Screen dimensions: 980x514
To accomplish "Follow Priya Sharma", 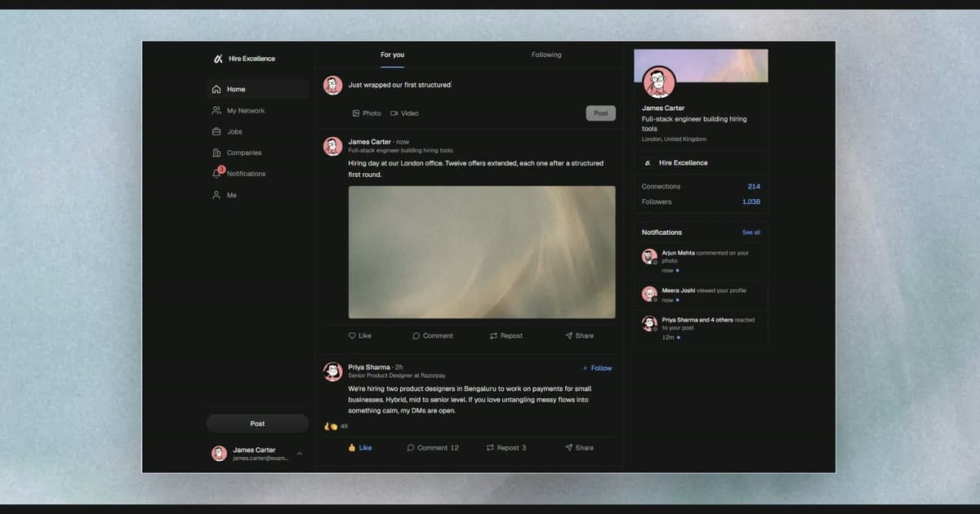I will pyautogui.click(x=597, y=368).
